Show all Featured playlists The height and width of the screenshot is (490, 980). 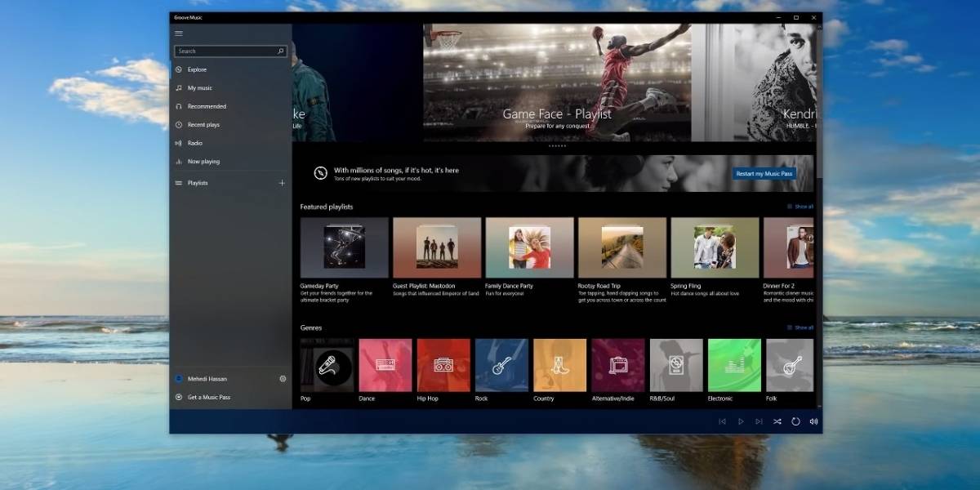(800, 207)
